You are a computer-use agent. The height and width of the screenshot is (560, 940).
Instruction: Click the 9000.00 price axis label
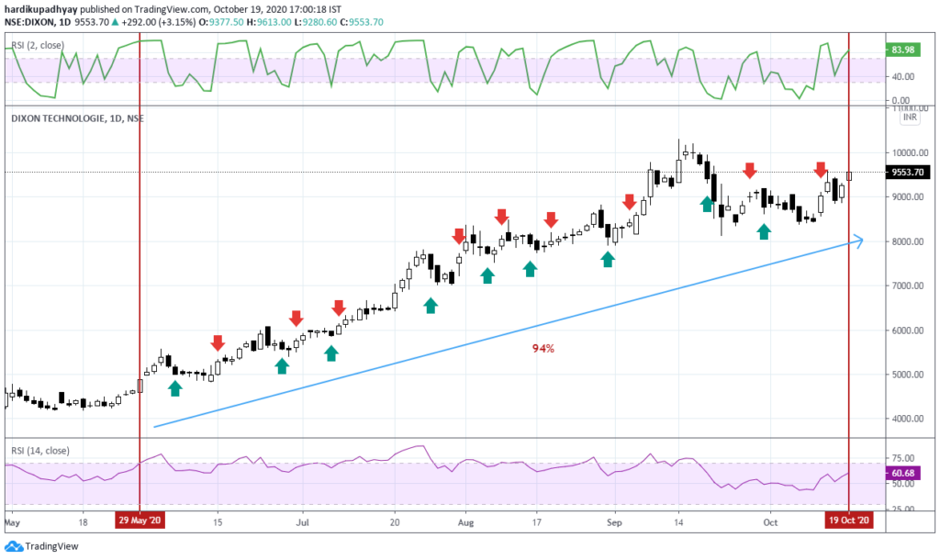(x=908, y=197)
